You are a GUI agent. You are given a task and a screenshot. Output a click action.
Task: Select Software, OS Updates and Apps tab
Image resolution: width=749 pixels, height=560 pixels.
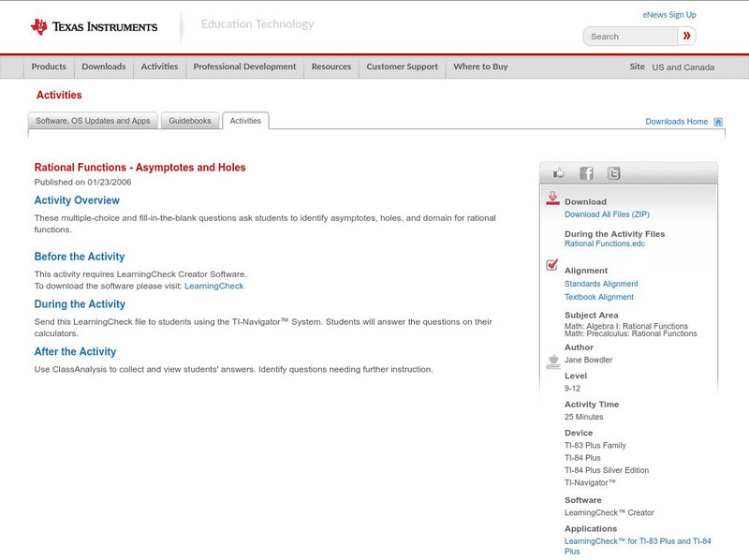click(x=93, y=121)
